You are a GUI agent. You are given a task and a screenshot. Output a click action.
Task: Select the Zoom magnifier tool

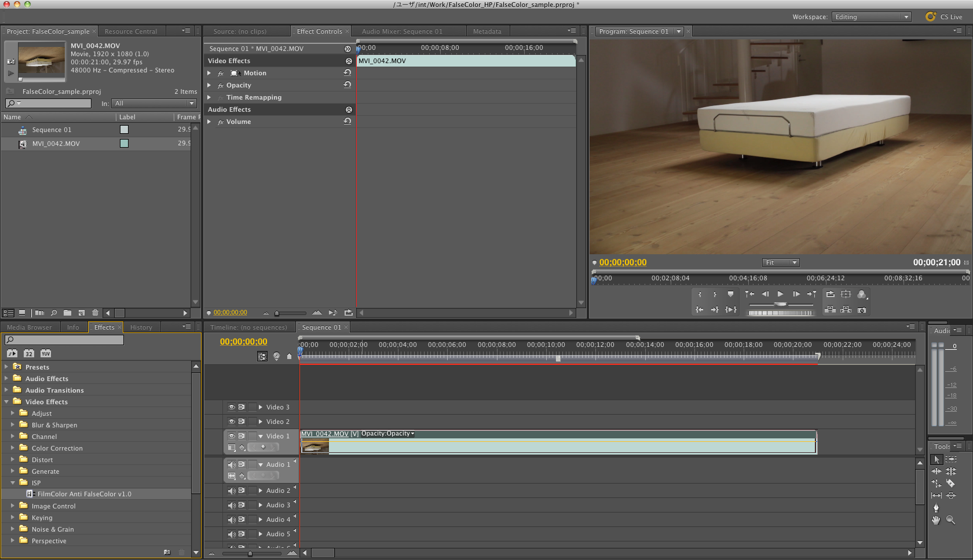click(x=951, y=520)
